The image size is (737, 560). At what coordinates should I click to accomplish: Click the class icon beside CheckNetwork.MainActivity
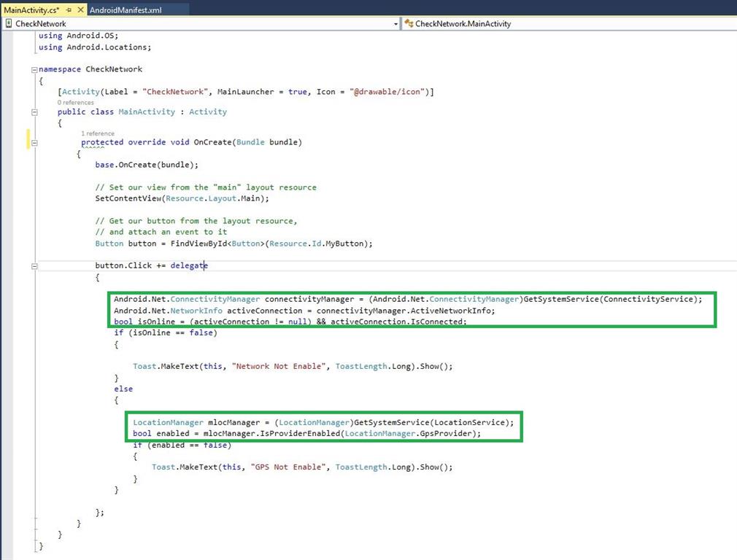tap(409, 23)
